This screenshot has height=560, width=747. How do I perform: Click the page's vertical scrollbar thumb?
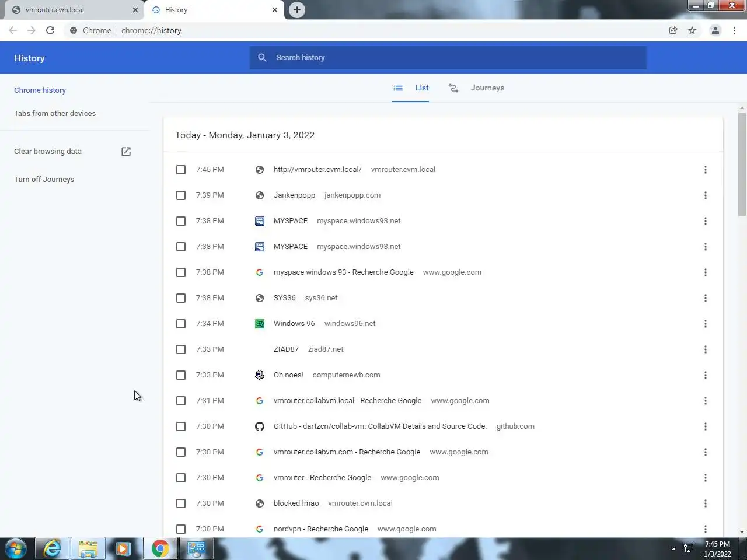pos(742,164)
